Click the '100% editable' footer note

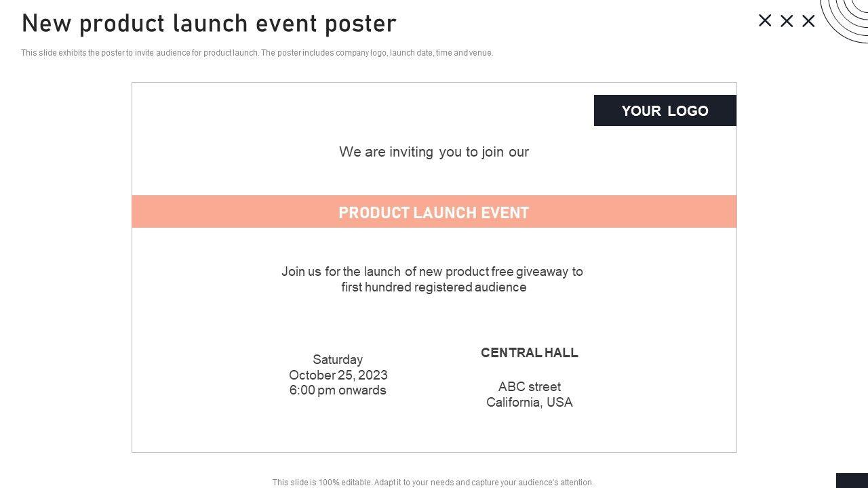(x=433, y=483)
